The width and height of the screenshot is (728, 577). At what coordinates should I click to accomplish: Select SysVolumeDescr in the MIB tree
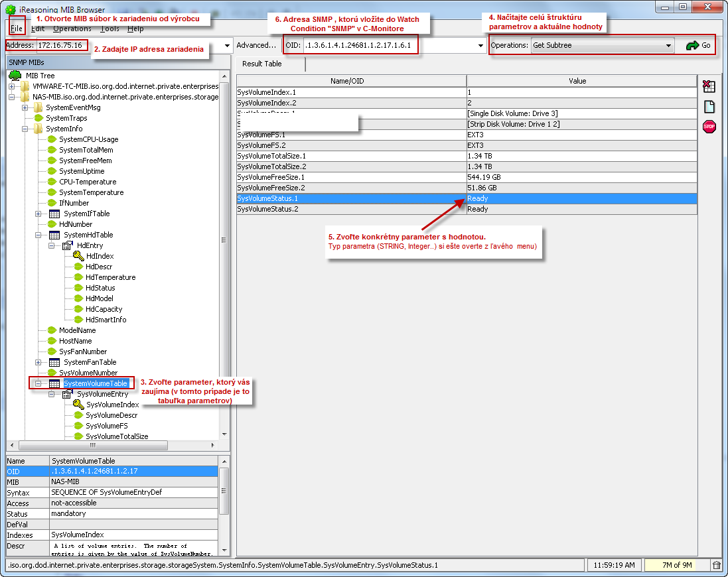pyautogui.click(x=111, y=415)
